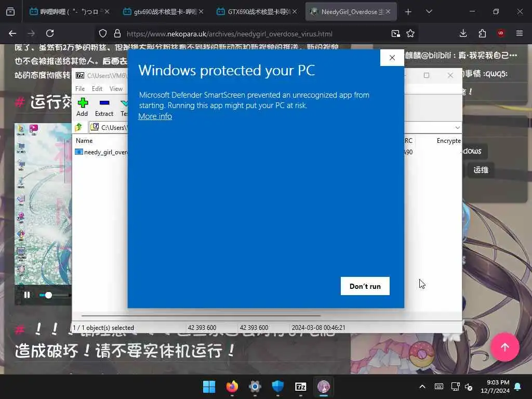Open the notification bell
This screenshot has width=532, height=399.
(x=518, y=387)
